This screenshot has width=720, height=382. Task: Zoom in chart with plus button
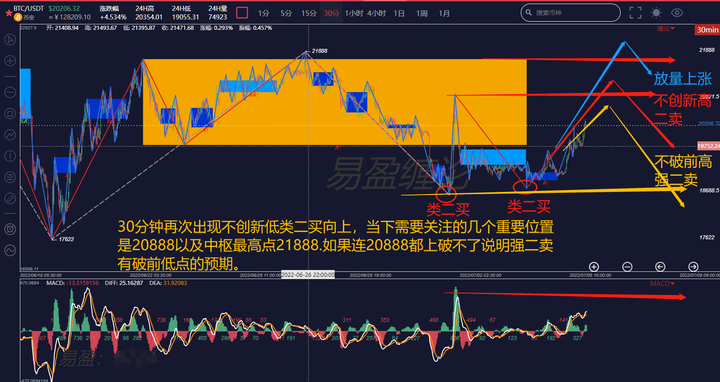pos(594,266)
